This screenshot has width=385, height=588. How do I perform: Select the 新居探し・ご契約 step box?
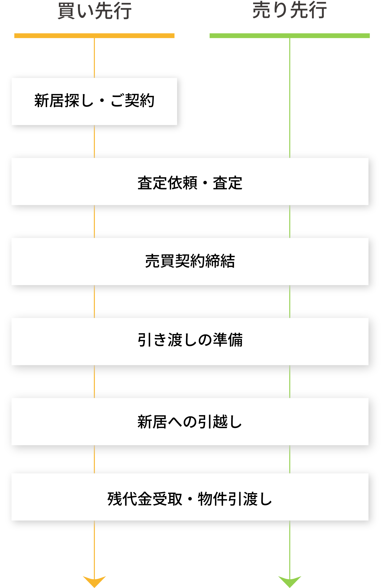94,101
